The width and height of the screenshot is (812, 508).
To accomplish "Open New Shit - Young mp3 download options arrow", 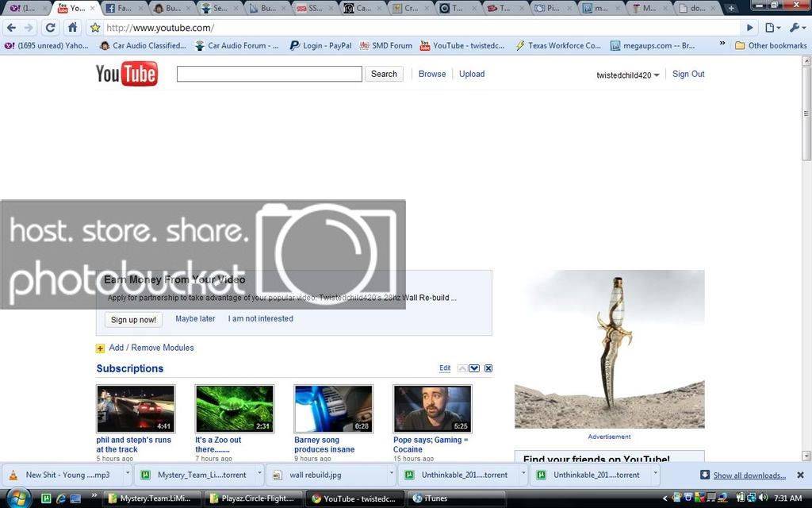I will (127, 473).
